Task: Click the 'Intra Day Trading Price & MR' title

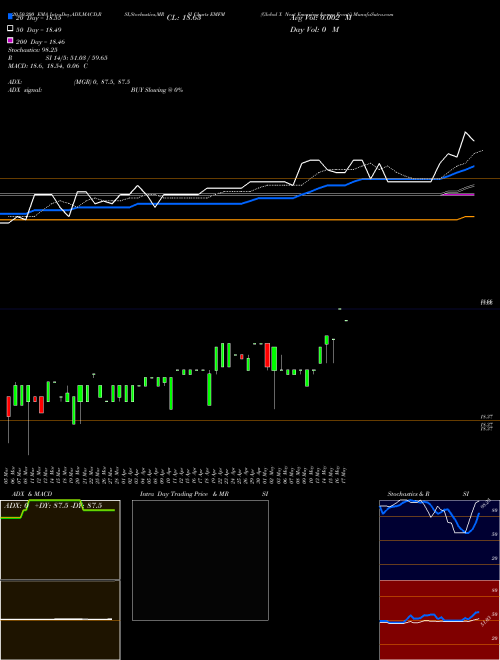Action: [x=184, y=494]
